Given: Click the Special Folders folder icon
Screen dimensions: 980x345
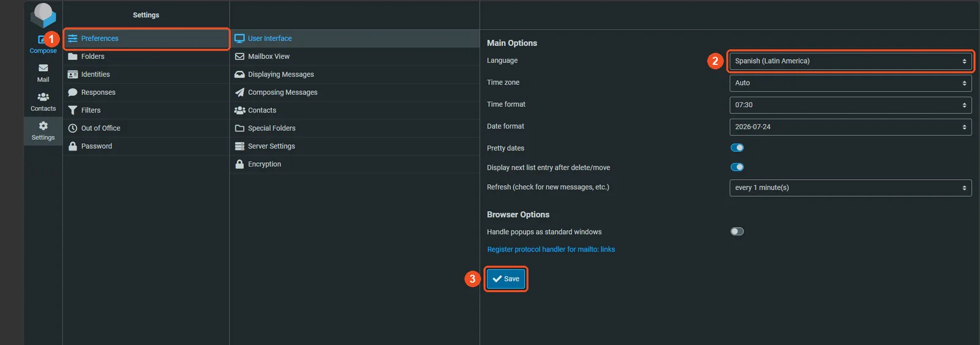Looking at the screenshot, I should tap(239, 128).
